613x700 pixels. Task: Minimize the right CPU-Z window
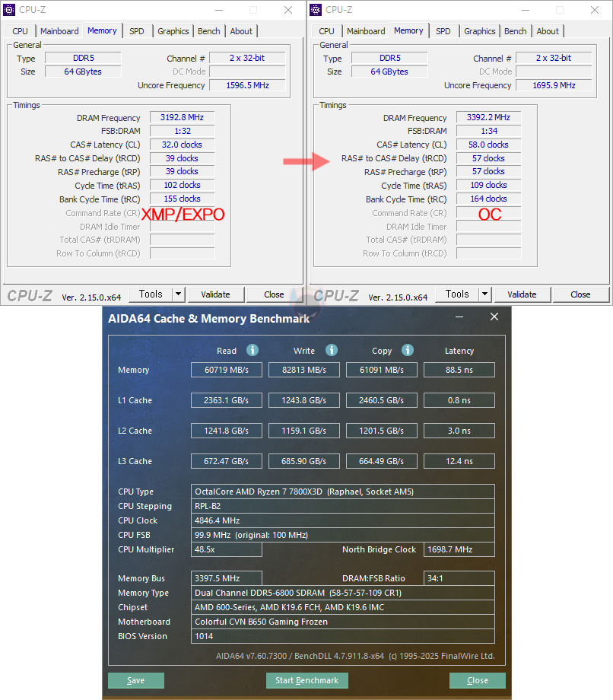click(x=526, y=10)
